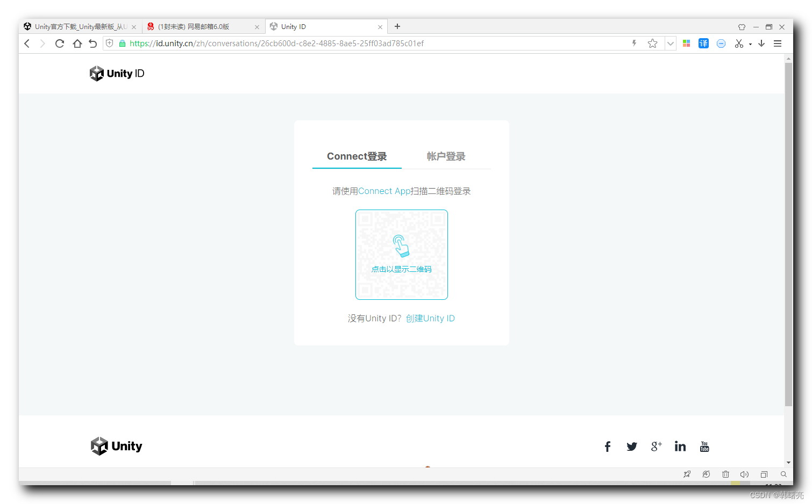Click the browser core switch icon in status bar
Viewport: 812px width, 504px height.
pos(706,474)
